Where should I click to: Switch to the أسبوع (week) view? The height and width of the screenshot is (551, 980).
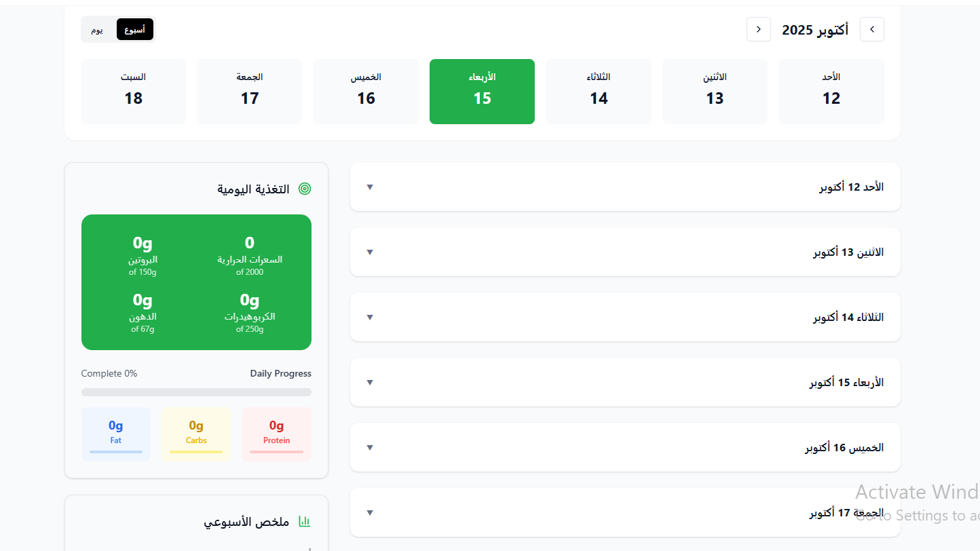coord(134,30)
